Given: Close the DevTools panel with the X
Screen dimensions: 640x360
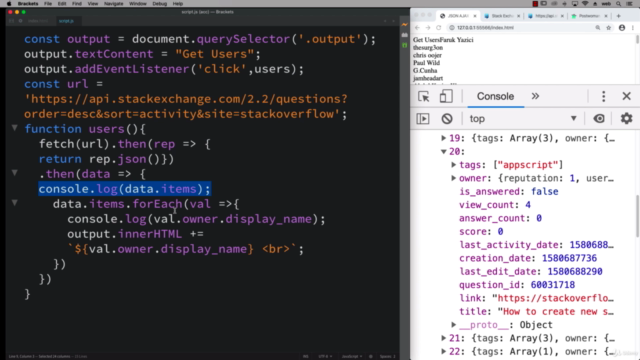Looking at the screenshot, I should [626, 96].
